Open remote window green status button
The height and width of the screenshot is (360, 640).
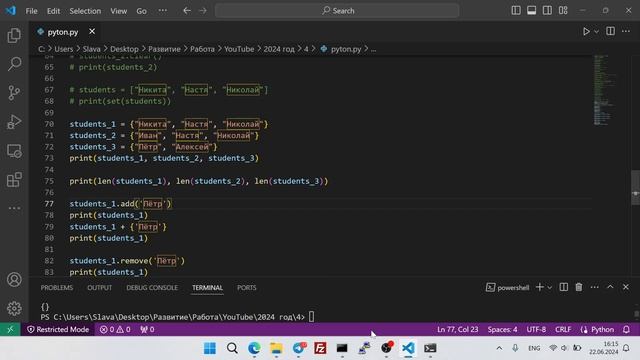[10, 329]
